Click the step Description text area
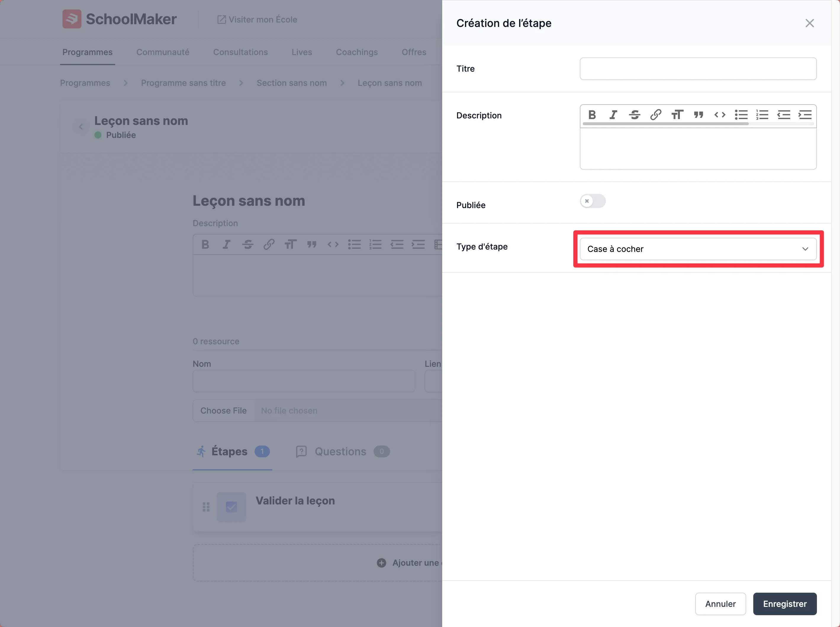Viewport: 840px width, 627px height. coord(698,149)
